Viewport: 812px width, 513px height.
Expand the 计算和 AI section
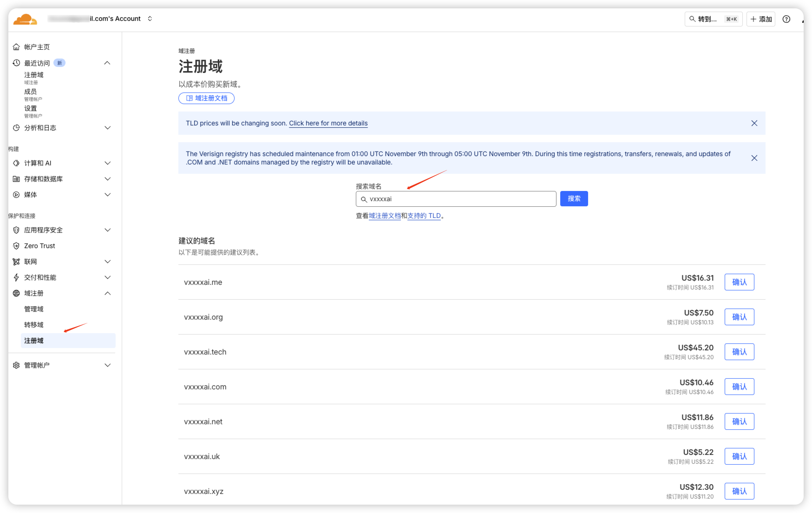107,163
